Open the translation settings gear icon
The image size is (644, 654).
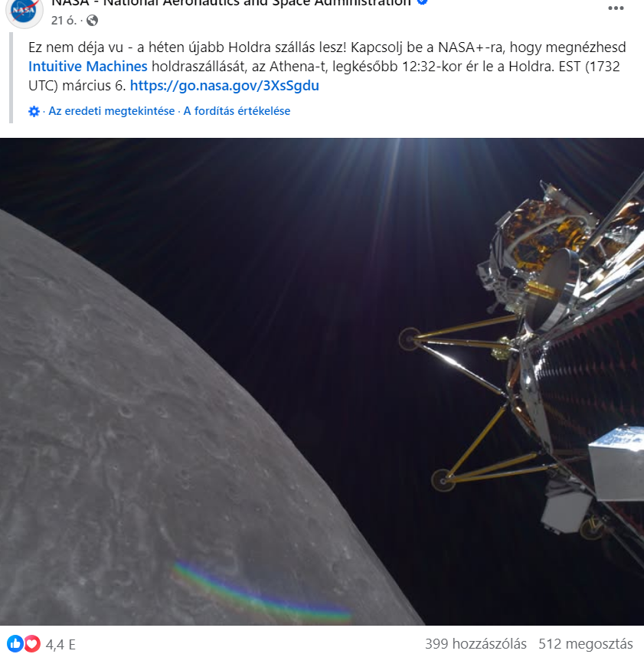[34, 111]
